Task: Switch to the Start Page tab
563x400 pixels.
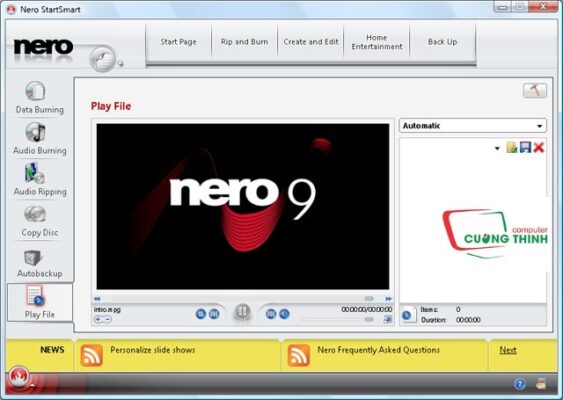Action: pos(178,42)
